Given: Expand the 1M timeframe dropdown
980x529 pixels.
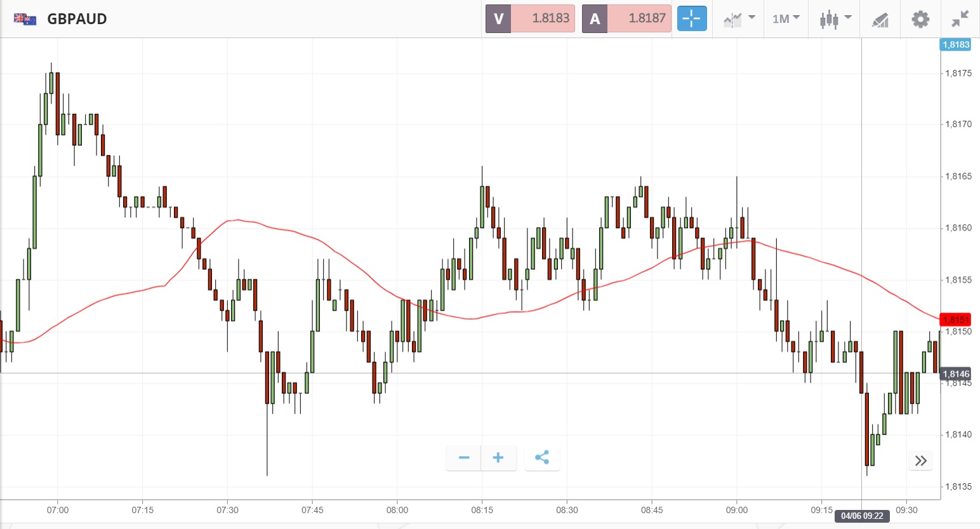Looking at the screenshot, I should [786, 19].
